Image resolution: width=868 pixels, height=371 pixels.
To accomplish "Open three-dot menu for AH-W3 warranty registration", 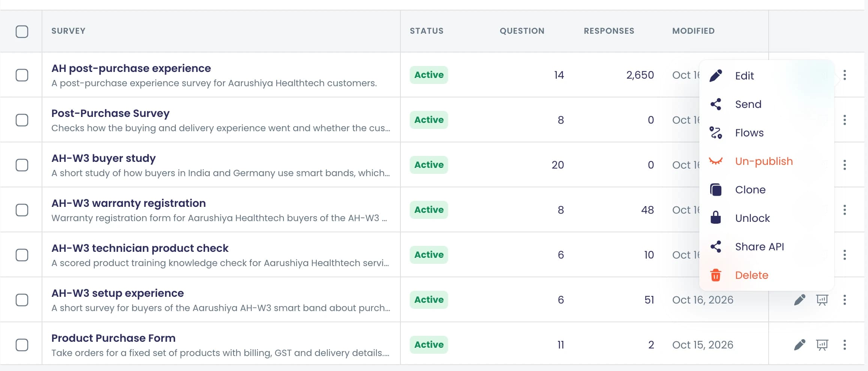I will coord(844,210).
